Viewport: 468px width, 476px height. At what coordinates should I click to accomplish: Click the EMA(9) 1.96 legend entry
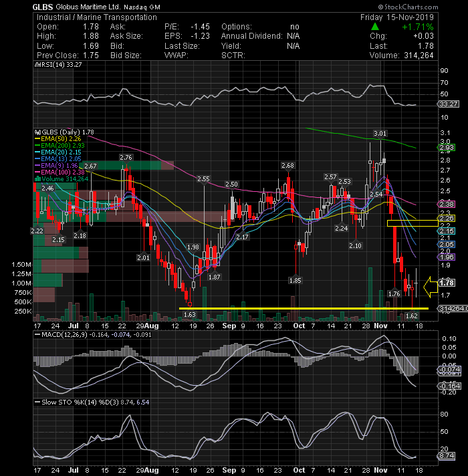56,166
